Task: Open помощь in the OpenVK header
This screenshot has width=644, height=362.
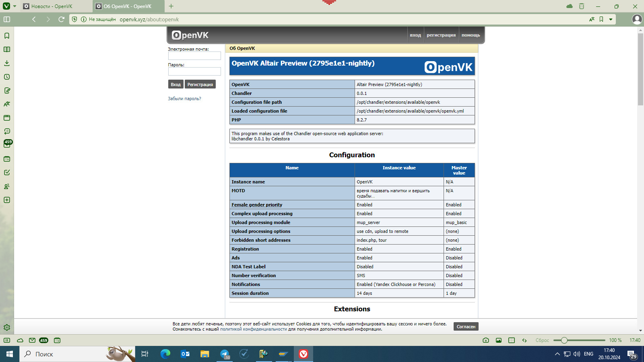Action: pos(471,35)
